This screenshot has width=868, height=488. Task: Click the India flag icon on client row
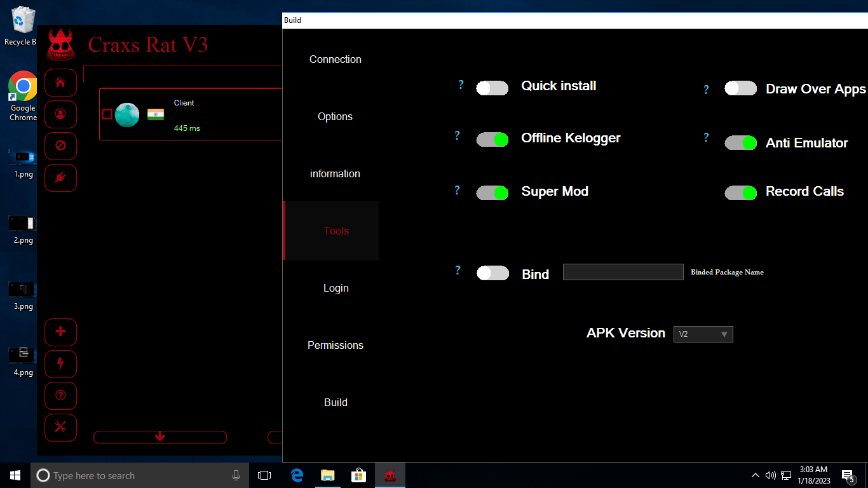(x=156, y=114)
